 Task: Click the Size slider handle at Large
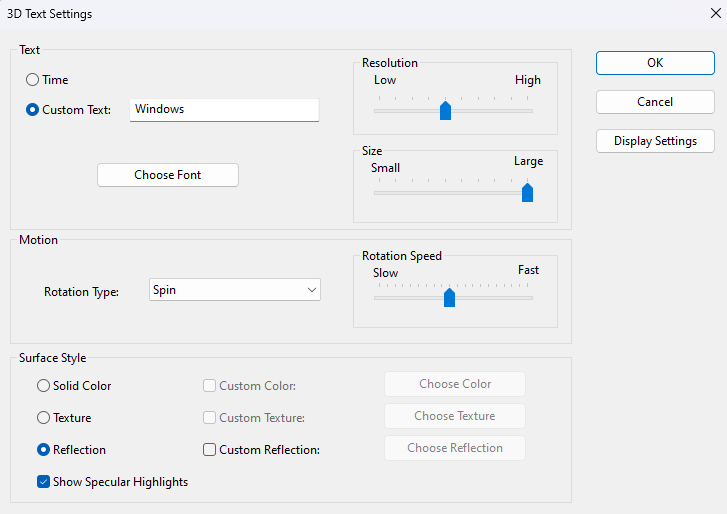(527, 192)
